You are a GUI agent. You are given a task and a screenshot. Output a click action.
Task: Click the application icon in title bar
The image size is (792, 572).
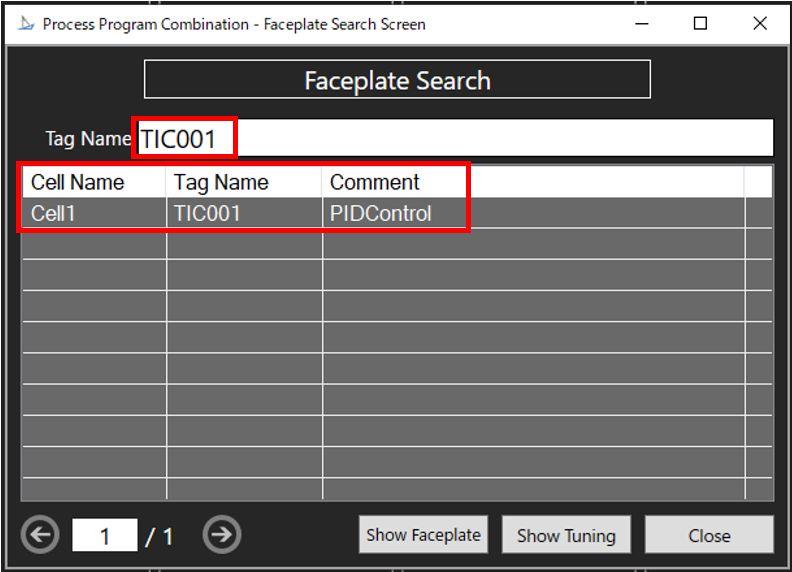coord(26,24)
